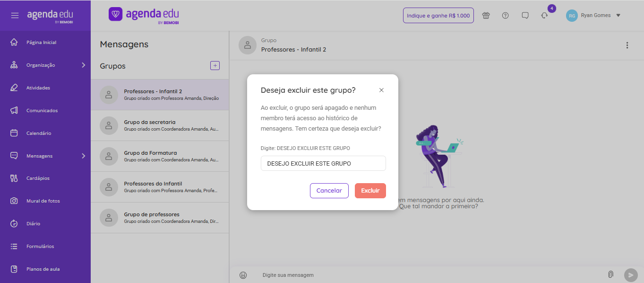Open the emoji picker icon
This screenshot has width=644, height=283.
tap(243, 275)
